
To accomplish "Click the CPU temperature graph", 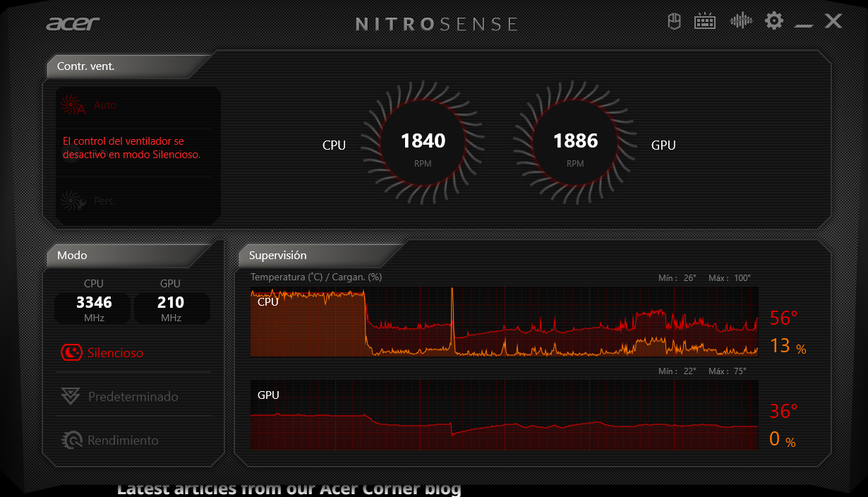I will [x=505, y=322].
